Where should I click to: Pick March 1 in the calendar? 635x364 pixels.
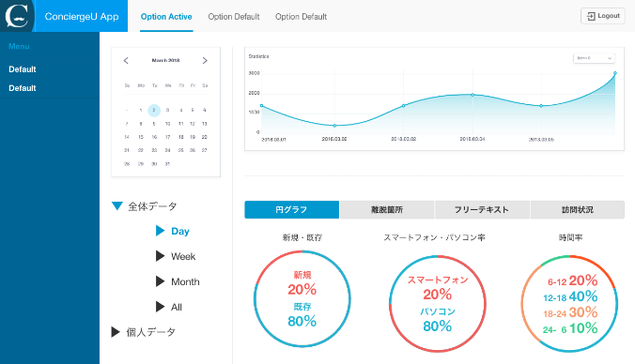(x=141, y=110)
